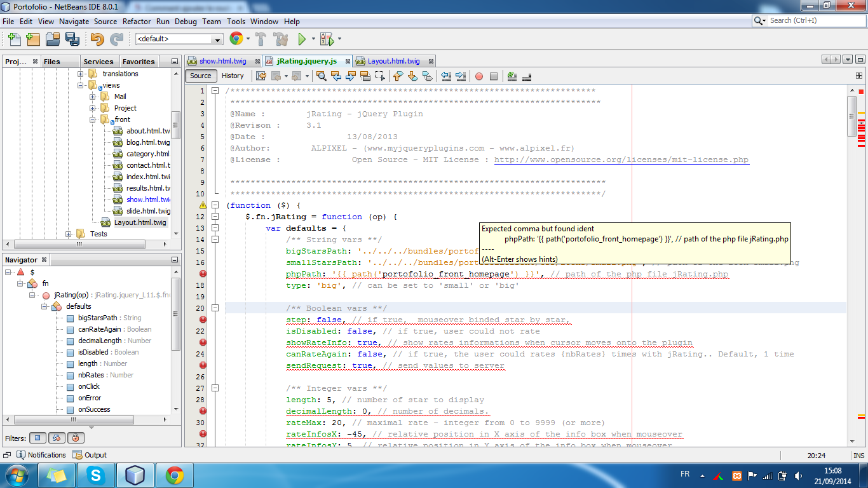Toggle the middle Navigator filter button

coord(57,438)
